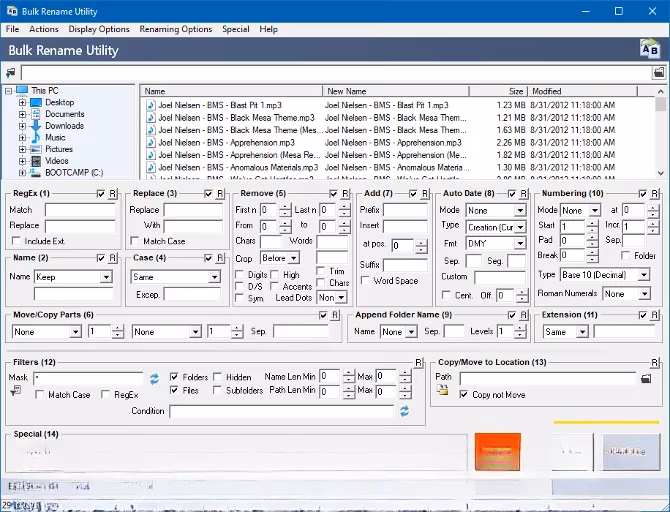The width and height of the screenshot is (670, 512).
Task: Reset RegEx (1) with its R button
Action: point(112,194)
